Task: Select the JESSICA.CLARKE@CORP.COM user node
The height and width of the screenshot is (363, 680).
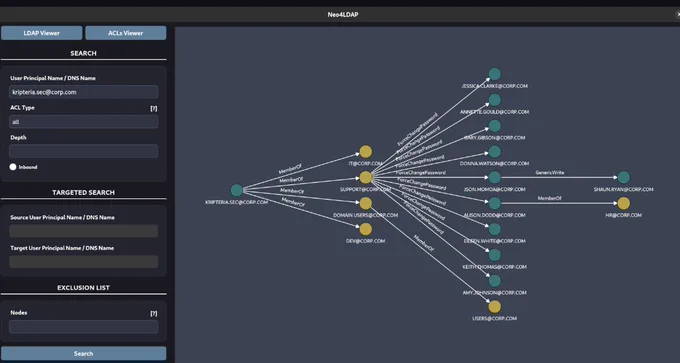Action: (494, 74)
